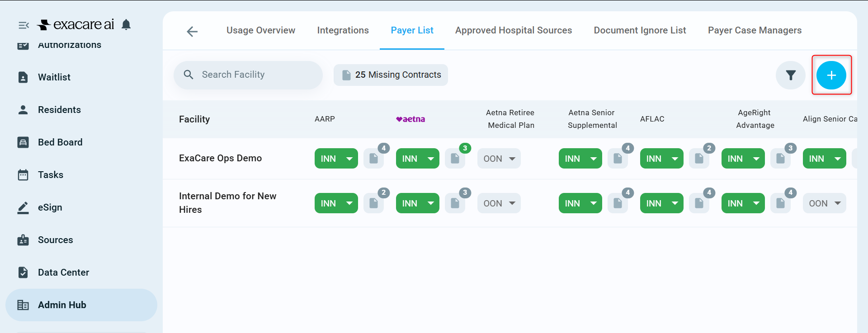Open eSign via its pen icon
Image resolution: width=868 pixels, height=333 pixels.
tap(23, 207)
